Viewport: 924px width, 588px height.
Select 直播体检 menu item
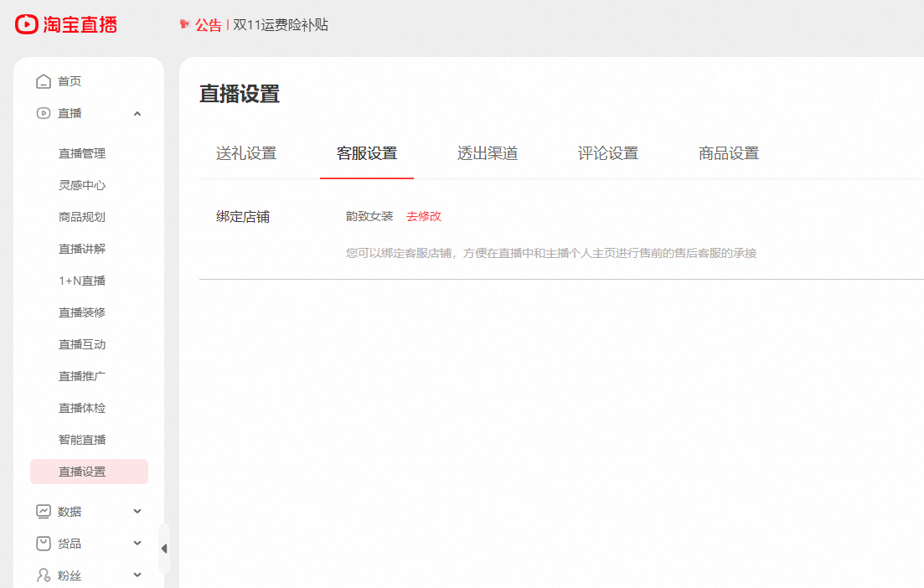tap(82, 408)
